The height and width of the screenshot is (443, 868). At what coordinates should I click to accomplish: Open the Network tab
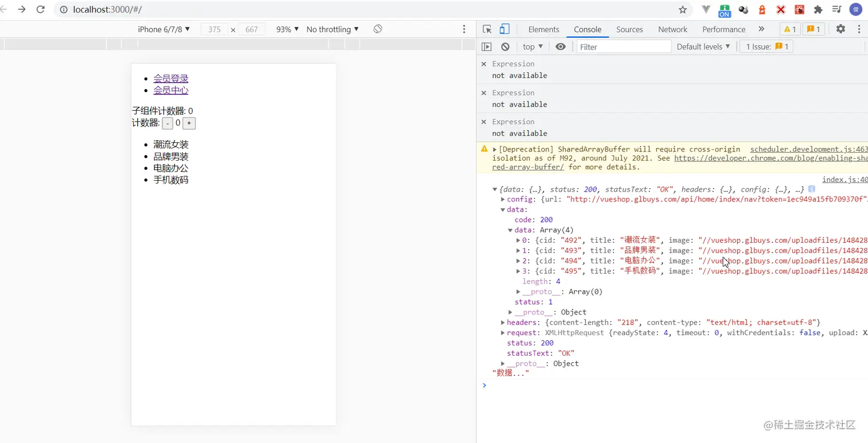pos(673,29)
